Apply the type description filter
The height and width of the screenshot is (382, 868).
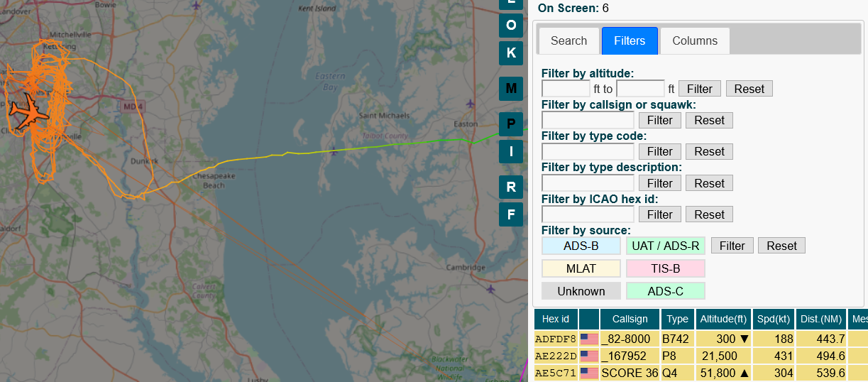point(660,182)
